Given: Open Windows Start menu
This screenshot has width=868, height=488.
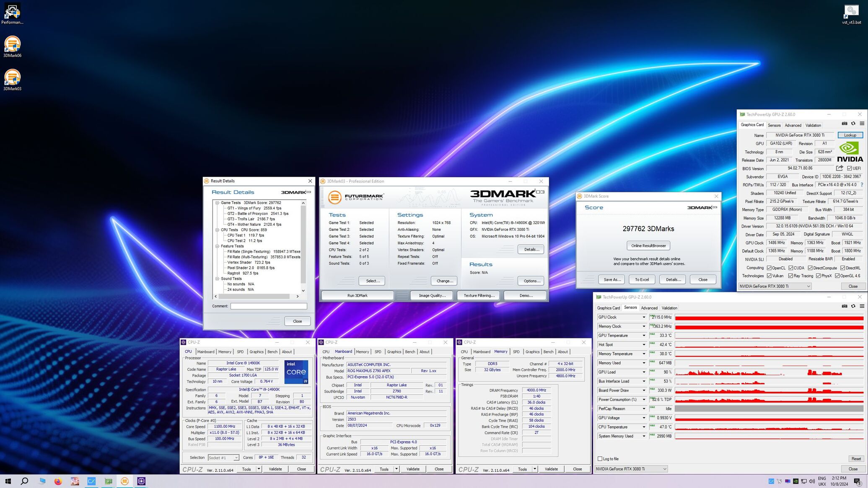Looking at the screenshot, I should [x=8, y=481].
